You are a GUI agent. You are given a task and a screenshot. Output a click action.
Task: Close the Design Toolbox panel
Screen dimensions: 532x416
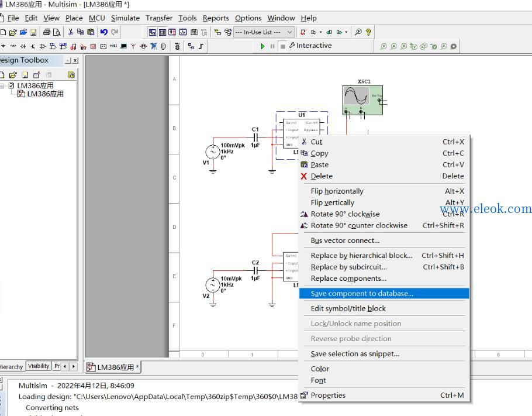coord(75,60)
